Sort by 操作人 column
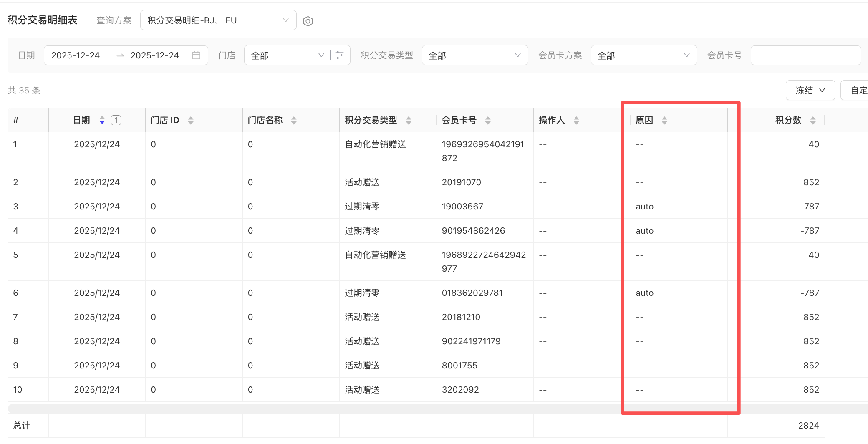This screenshot has width=868, height=444. 576,121
